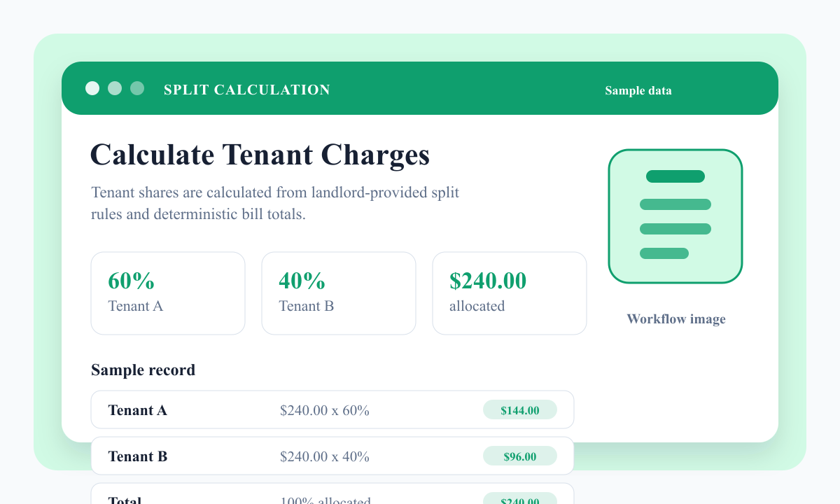Click the $96.00 amount badge
Viewport: 840px width, 504px height.
520,456
